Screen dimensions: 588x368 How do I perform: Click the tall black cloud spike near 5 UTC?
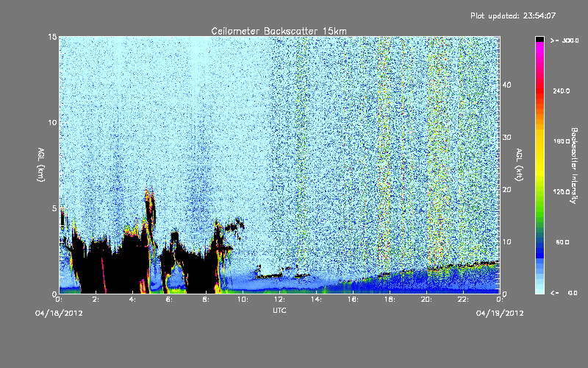(150, 214)
